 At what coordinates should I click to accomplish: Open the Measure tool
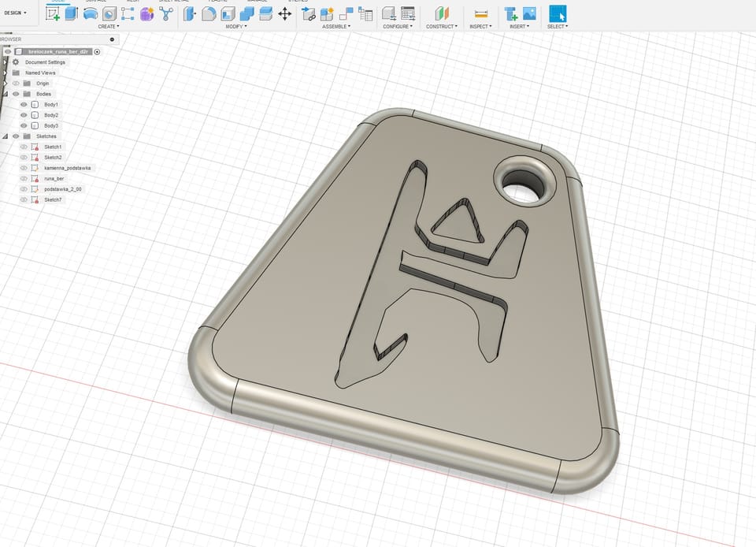point(480,13)
